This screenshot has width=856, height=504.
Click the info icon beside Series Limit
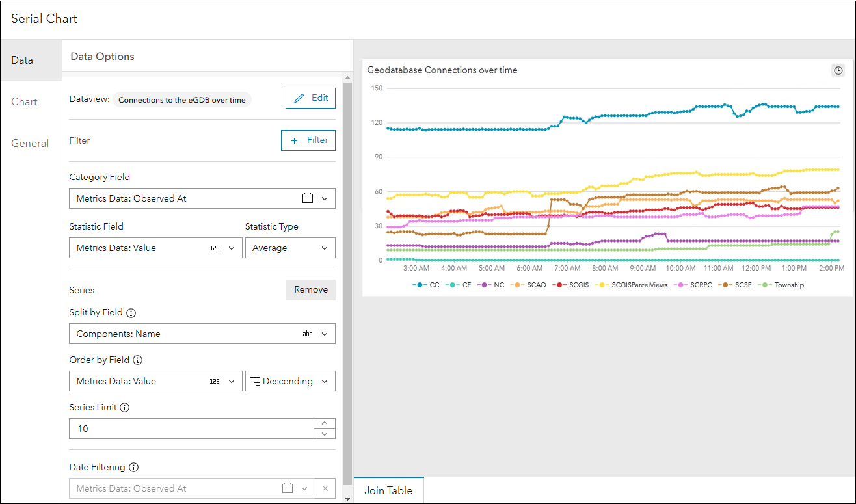(125, 408)
